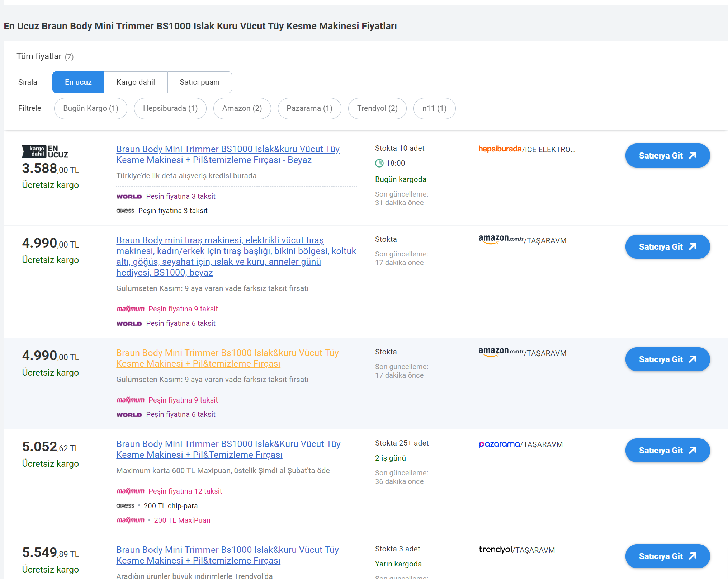The width and height of the screenshot is (728, 579).
Task: Enable the n11 (1) filter chip
Action: click(434, 108)
